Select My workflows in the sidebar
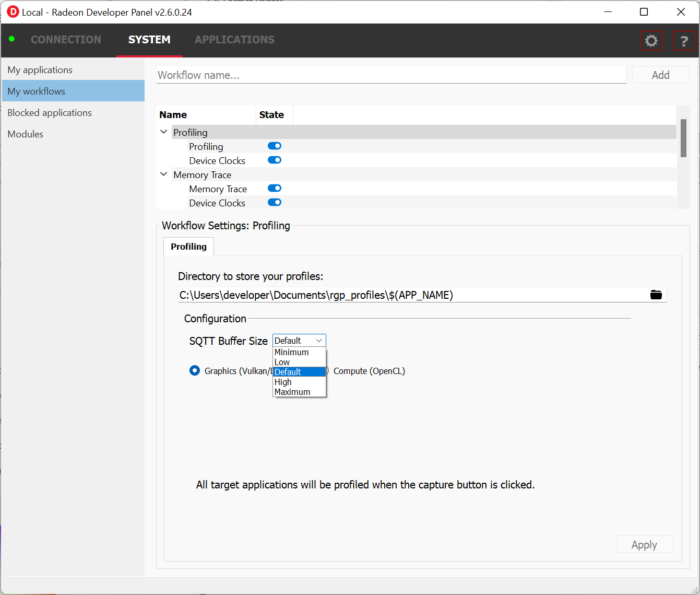 click(x=73, y=91)
